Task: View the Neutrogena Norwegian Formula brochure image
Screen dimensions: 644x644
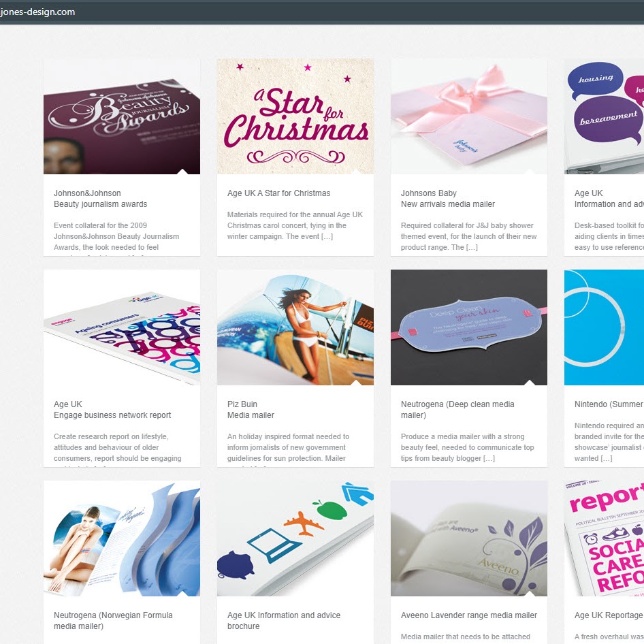Action: [x=122, y=538]
